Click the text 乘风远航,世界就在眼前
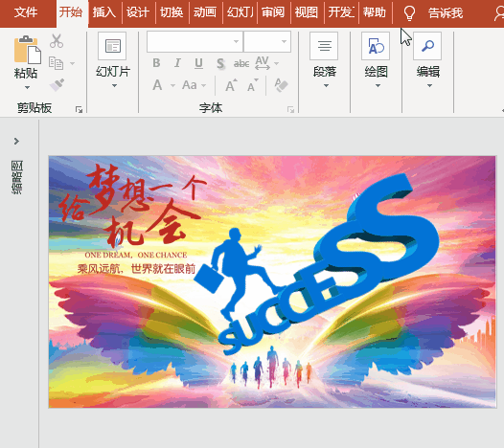Screen dimensions: 504x448 pyautogui.click(x=136, y=268)
